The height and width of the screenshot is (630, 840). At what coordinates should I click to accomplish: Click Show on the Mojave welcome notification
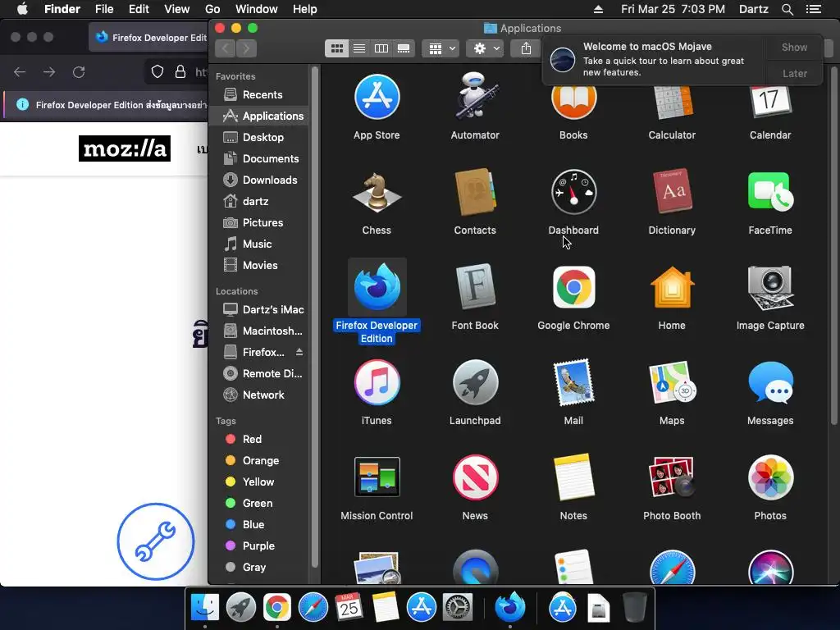(x=794, y=47)
